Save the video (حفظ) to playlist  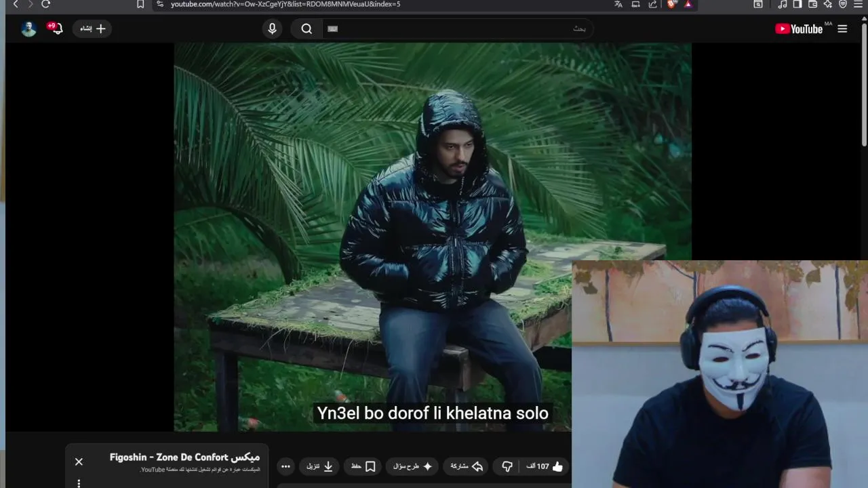coord(363,466)
